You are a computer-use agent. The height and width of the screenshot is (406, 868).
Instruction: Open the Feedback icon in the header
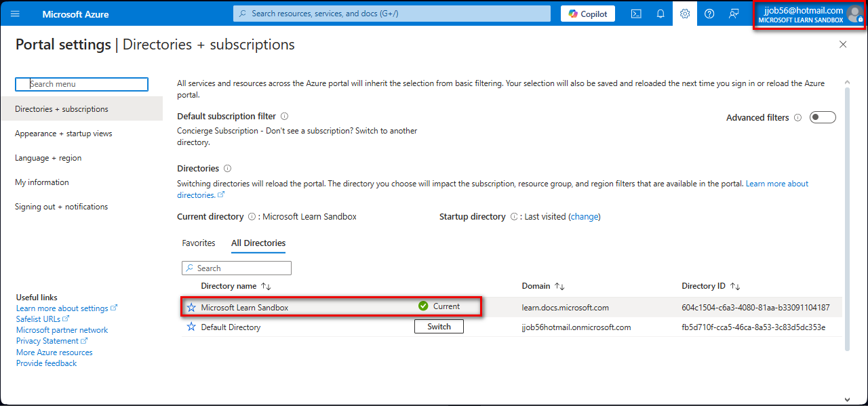coord(734,14)
